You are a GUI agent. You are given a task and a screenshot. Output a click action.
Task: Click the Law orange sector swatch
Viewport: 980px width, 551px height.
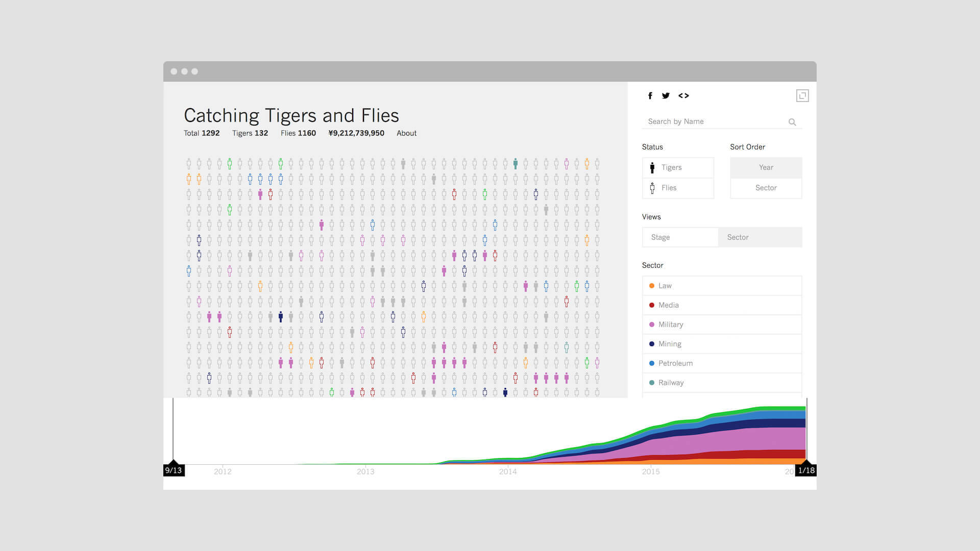coord(652,286)
